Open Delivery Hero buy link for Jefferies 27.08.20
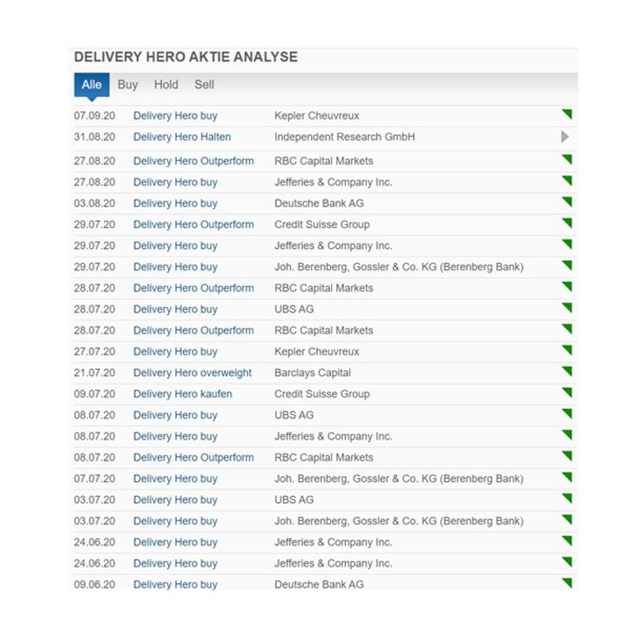This screenshot has height=644, width=644. click(175, 182)
